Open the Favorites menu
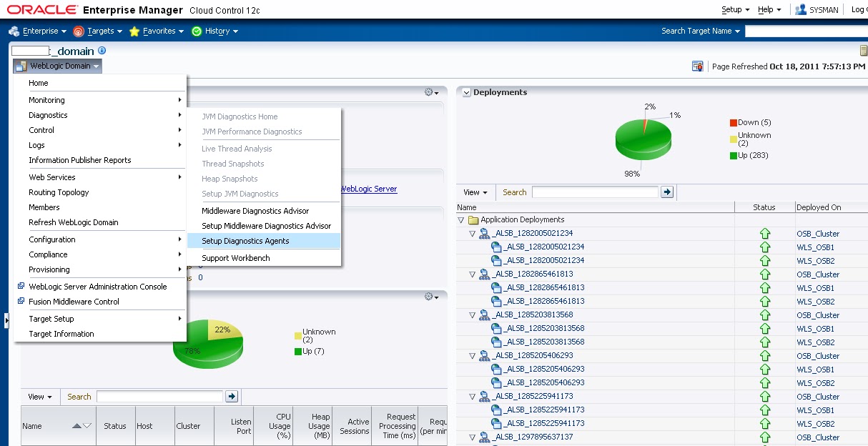Viewport: 868px width, 446px height. point(157,31)
